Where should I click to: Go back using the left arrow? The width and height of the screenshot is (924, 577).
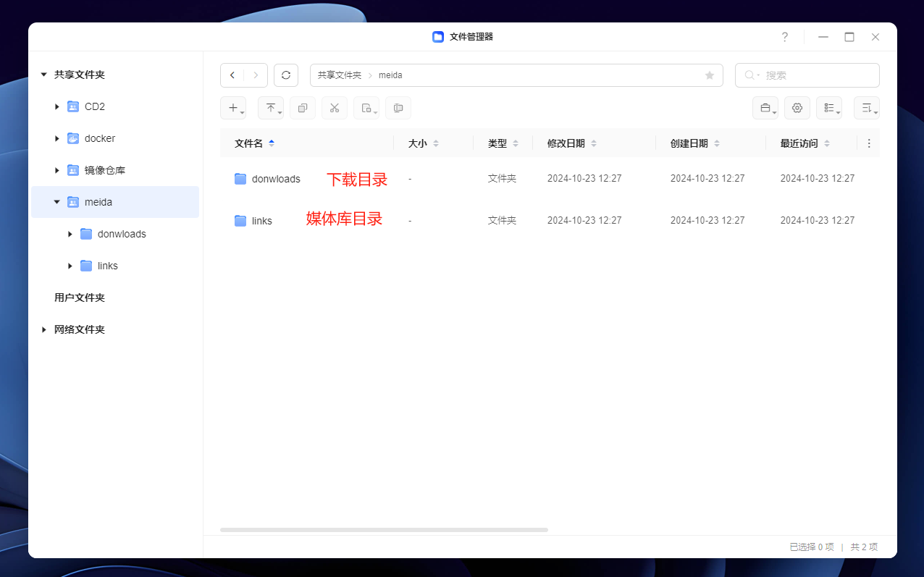(232, 75)
